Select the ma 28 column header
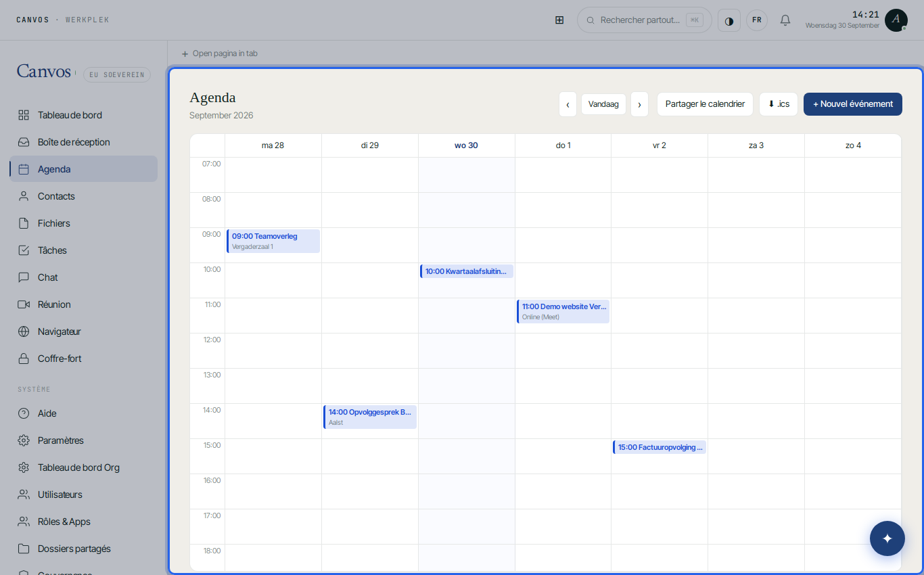Screen dimensions: 924x575 click(273, 145)
